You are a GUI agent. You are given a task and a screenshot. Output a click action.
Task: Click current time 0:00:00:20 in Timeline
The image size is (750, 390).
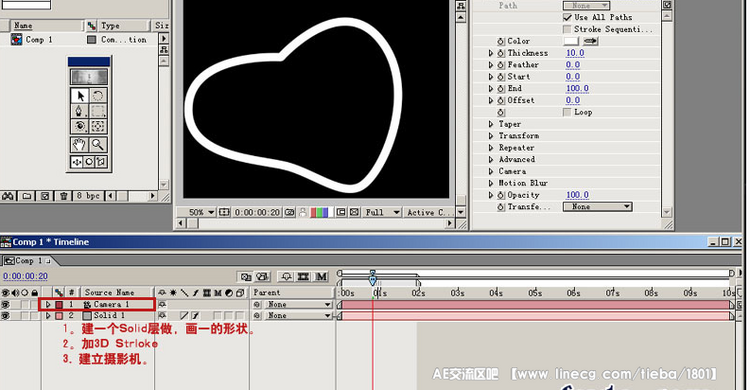(x=25, y=277)
